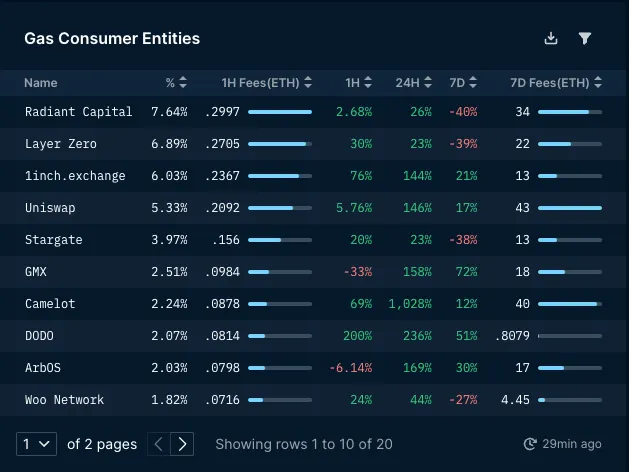This screenshot has width=629, height=472.
Task: Download the Gas Consumer Entities data
Action: click(x=551, y=38)
